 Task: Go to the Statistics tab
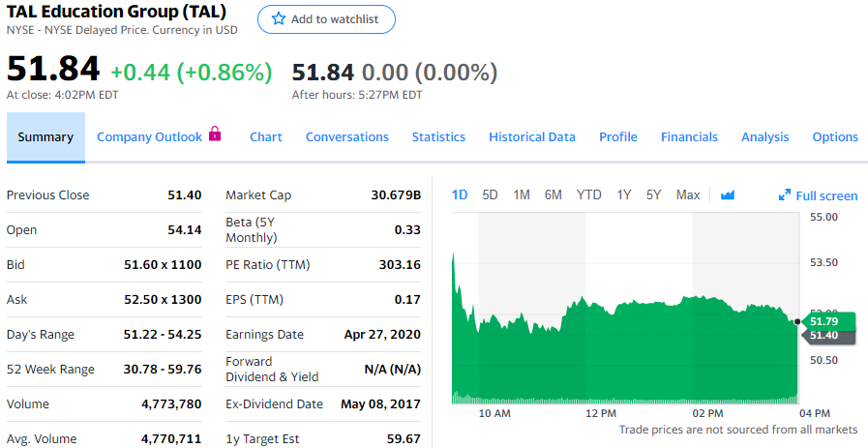[438, 137]
